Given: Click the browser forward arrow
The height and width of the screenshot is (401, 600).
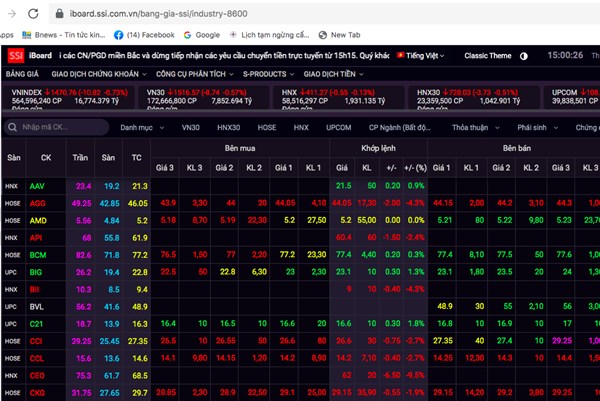Looking at the screenshot, I should pos(11,14).
